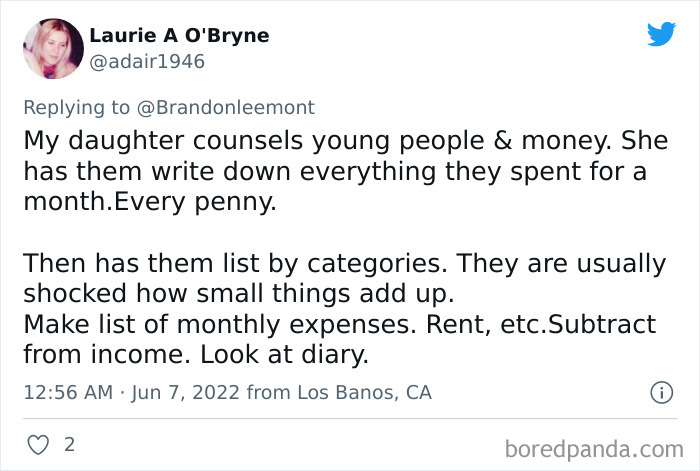Click the Twitter bird logo
Viewport: 700px width, 471px height.
coord(661,35)
